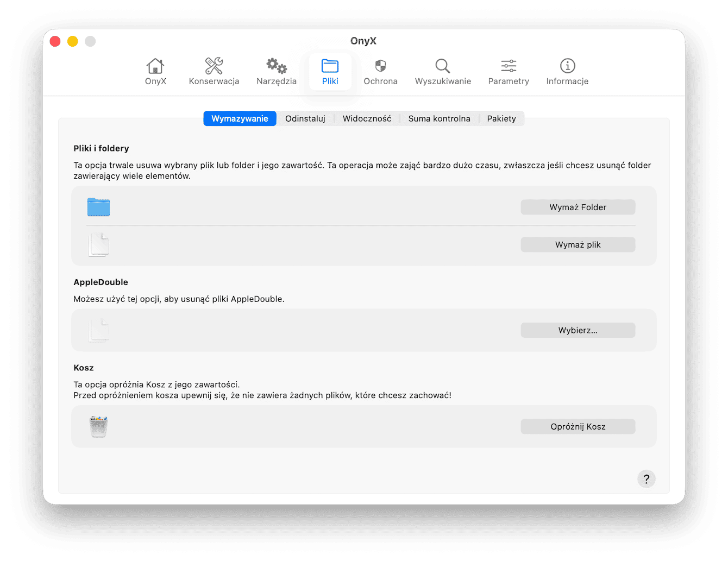Click the Kosz section heading
728x561 pixels.
click(x=84, y=368)
